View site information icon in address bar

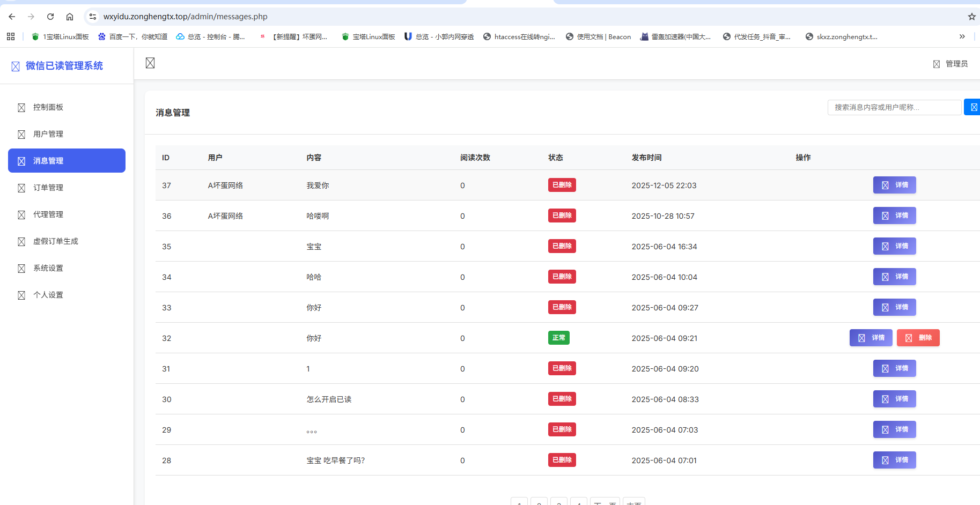(x=93, y=17)
